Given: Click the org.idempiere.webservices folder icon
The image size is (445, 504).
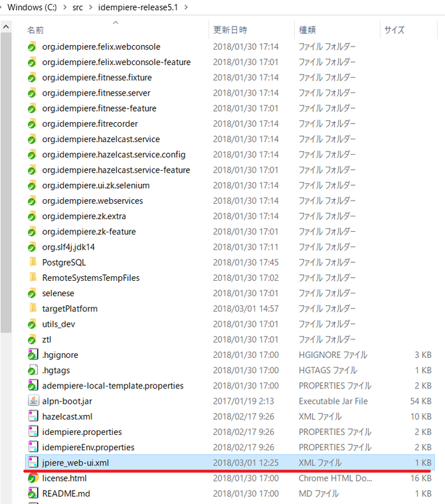Looking at the screenshot, I should tap(32, 201).
